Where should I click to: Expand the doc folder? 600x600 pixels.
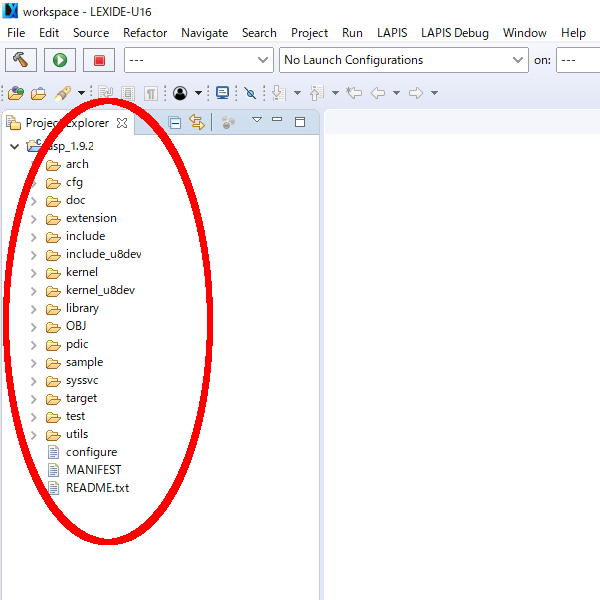[34, 201]
